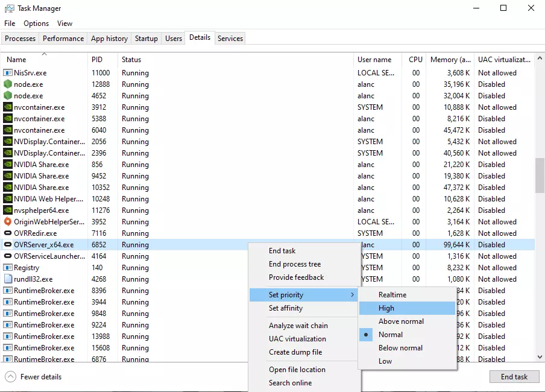Viewport: 545px width, 392px height.
Task: Sort by the Memory column header
Action: [x=450, y=60]
